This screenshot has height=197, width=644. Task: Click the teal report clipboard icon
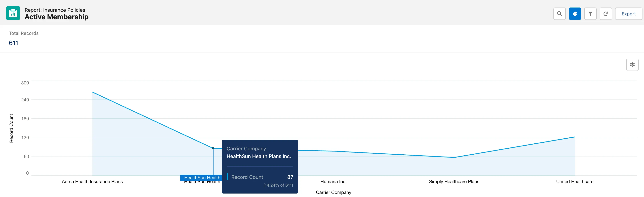point(13,13)
